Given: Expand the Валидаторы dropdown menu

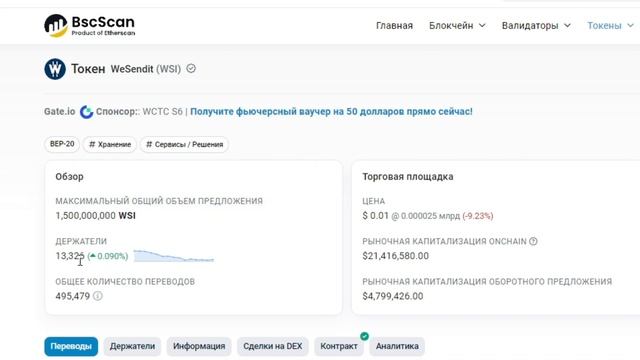Looking at the screenshot, I should tap(536, 25).
